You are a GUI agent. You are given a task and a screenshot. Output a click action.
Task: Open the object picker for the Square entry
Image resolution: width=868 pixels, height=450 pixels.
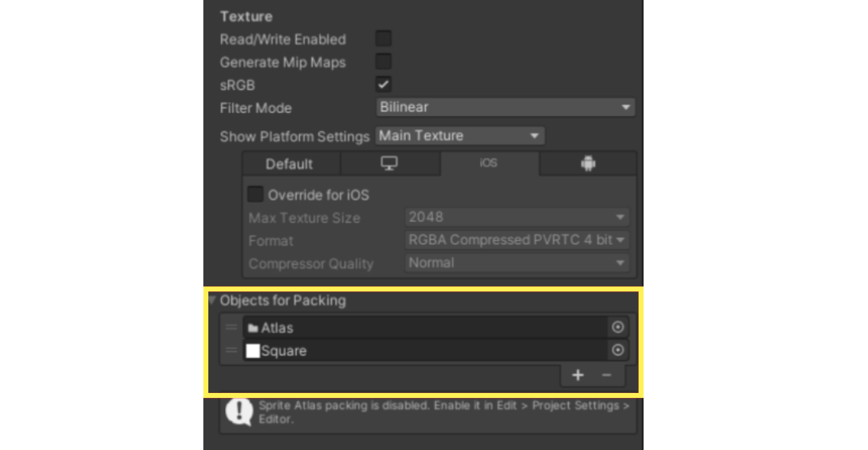point(618,351)
